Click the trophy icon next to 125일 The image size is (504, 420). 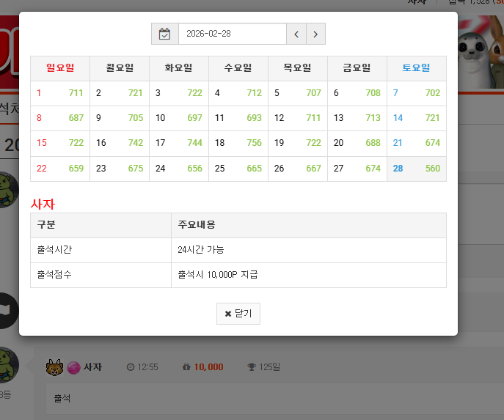pos(252,367)
